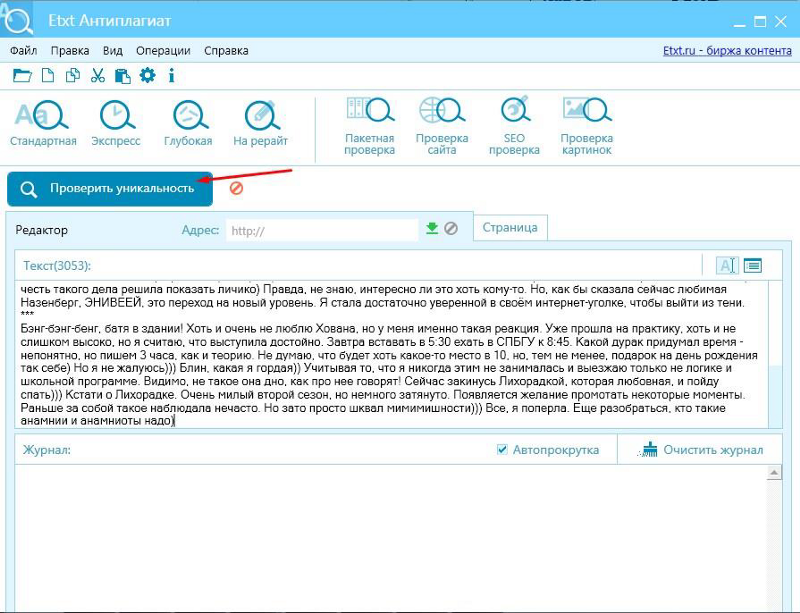Start the Стандартная check

[43, 124]
